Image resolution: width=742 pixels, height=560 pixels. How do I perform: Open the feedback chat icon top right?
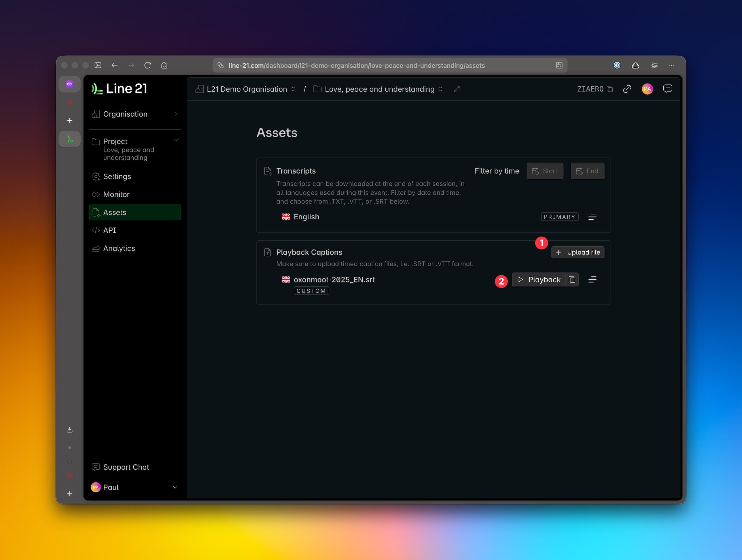pos(667,88)
